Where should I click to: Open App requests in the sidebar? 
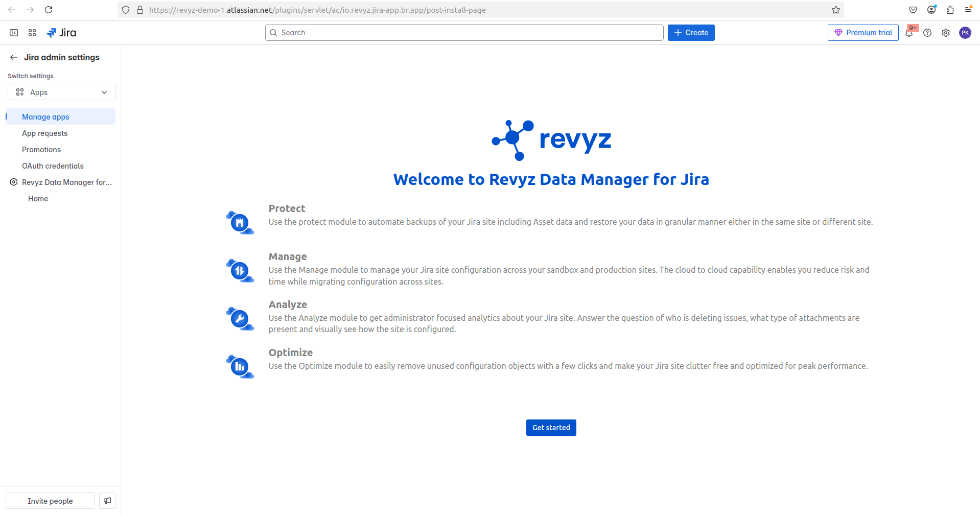[x=44, y=133]
